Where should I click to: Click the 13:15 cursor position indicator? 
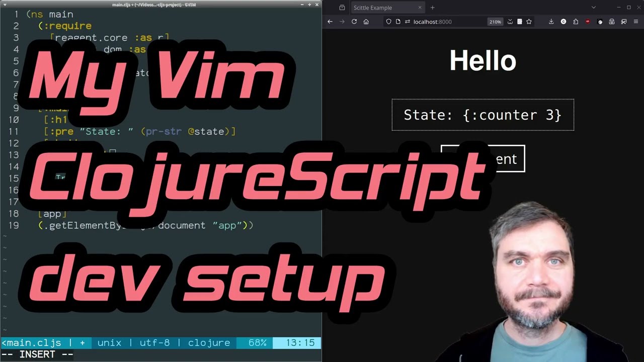[x=300, y=343]
